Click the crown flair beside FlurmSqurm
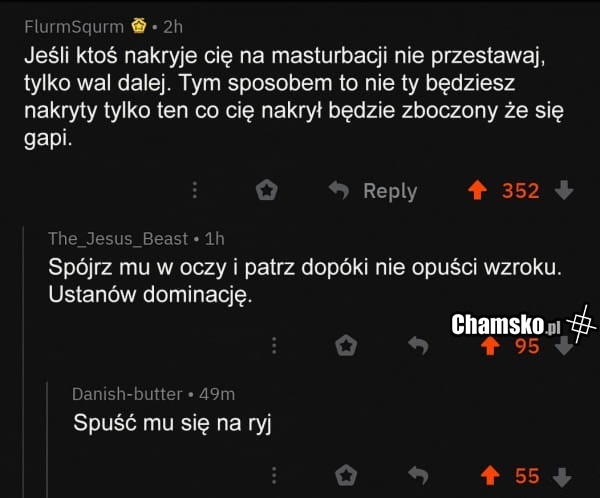600x498 pixels. (139, 25)
